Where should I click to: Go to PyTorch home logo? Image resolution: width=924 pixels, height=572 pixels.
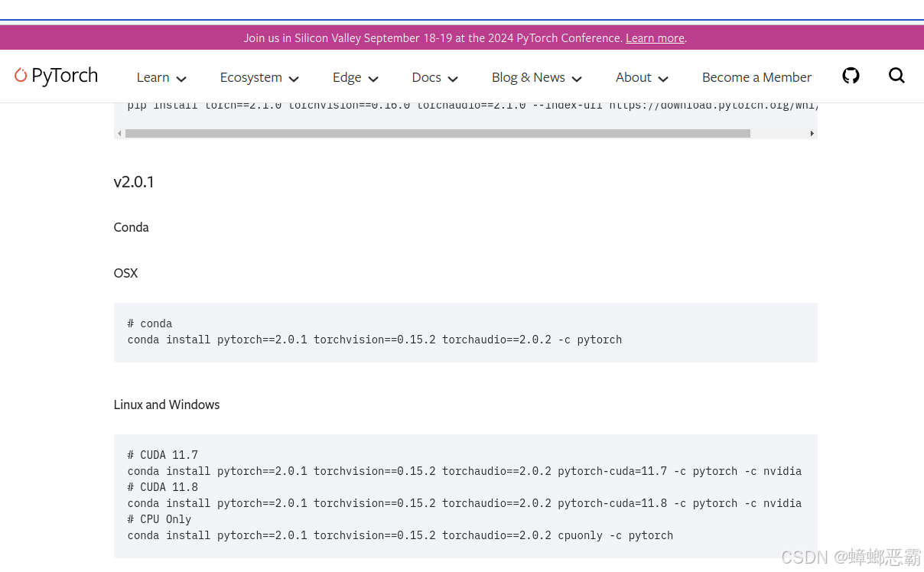click(x=56, y=76)
